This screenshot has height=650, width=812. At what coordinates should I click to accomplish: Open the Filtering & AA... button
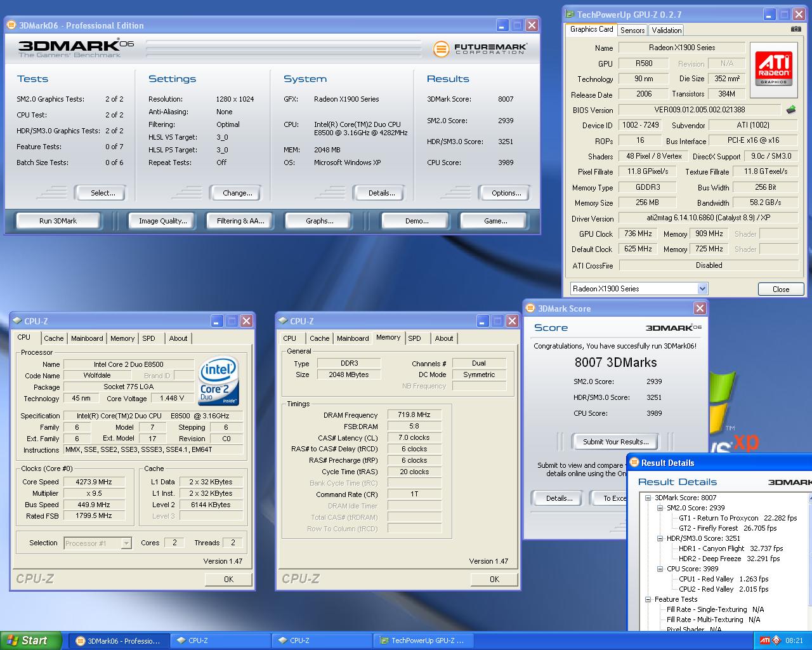[x=240, y=221]
